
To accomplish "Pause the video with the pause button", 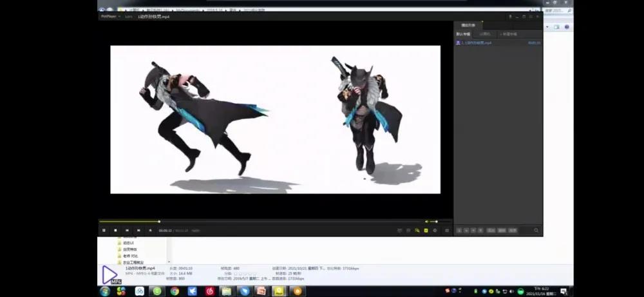I will (104, 230).
